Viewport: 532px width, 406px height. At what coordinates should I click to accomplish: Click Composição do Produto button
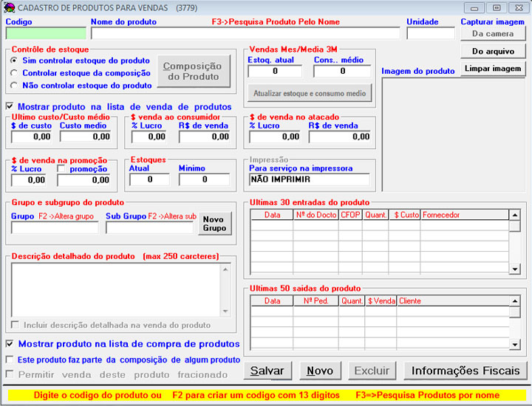pos(194,71)
